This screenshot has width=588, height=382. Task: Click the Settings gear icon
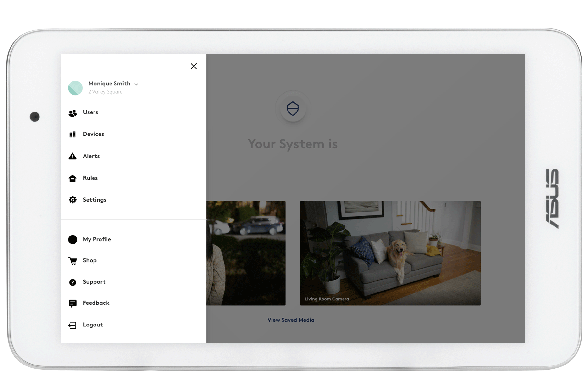pyautogui.click(x=72, y=199)
